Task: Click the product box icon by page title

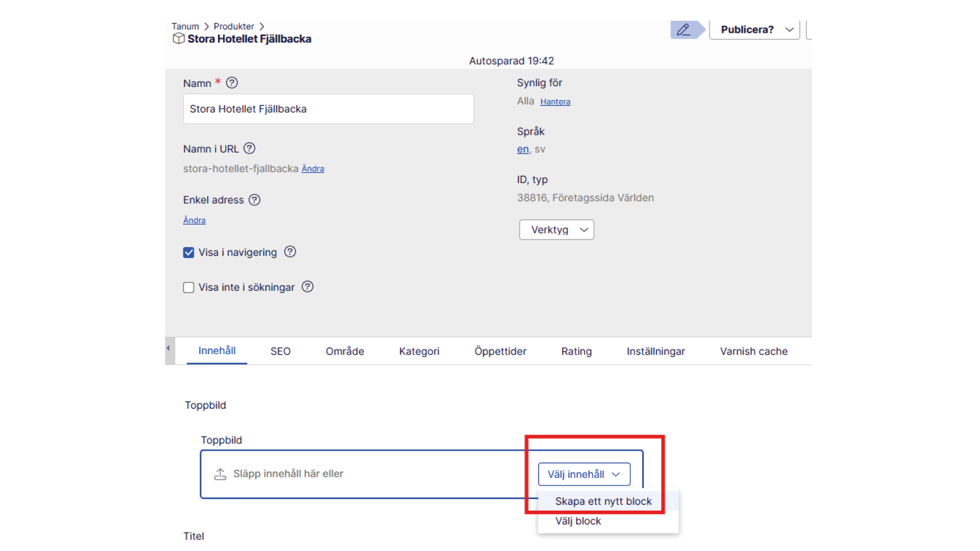Action: (x=178, y=39)
